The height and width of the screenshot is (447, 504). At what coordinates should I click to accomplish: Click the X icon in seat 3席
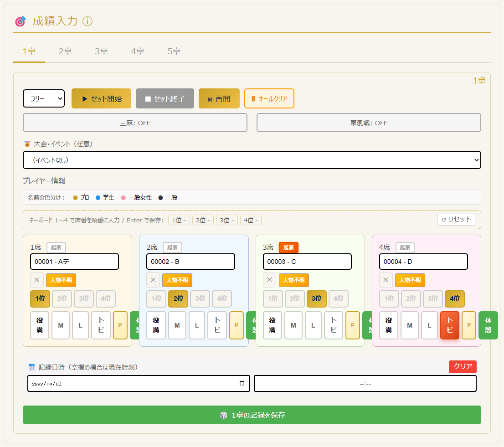pyautogui.click(x=270, y=280)
